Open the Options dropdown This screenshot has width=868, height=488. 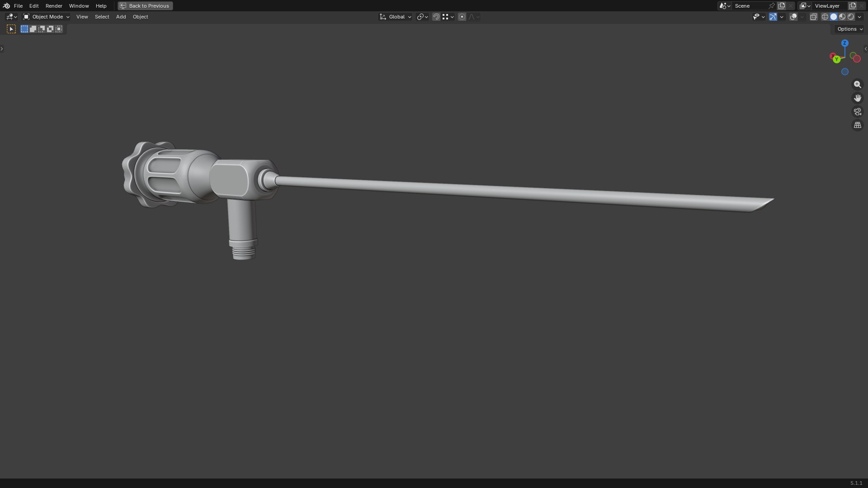tap(849, 29)
